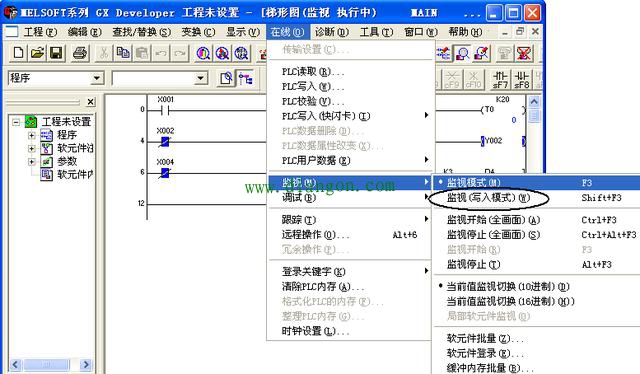
Task: Expand the 程序 tree node
Action: [x=31, y=135]
